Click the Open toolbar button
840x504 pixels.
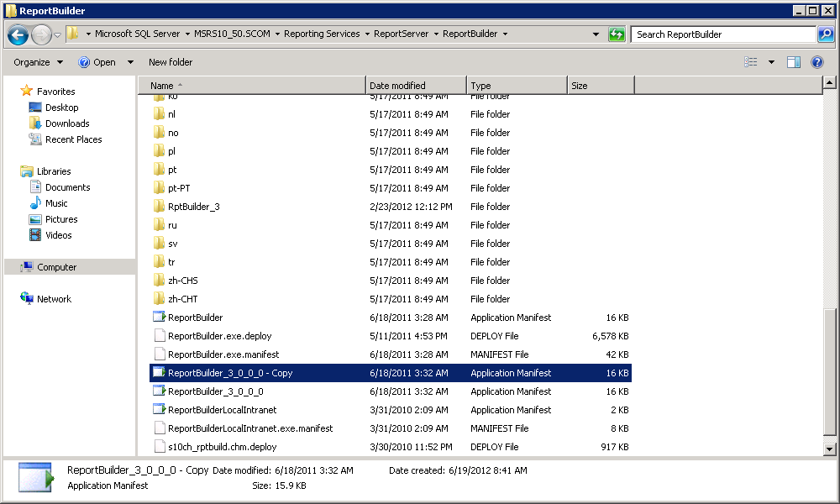(x=97, y=62)
